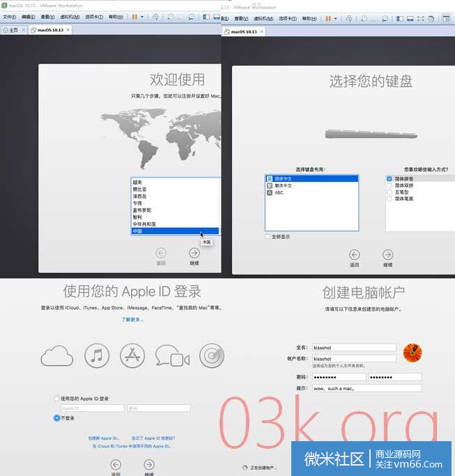Click the App Store icon
Screen dimensions: 455x476
132,355
